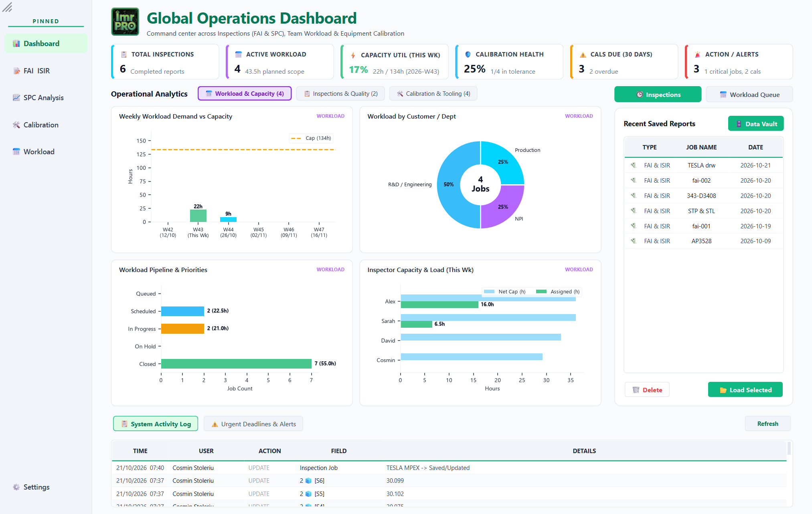Click the Load Selected button
The width and height of the screenshot is (812, 514).
(745, 390)
